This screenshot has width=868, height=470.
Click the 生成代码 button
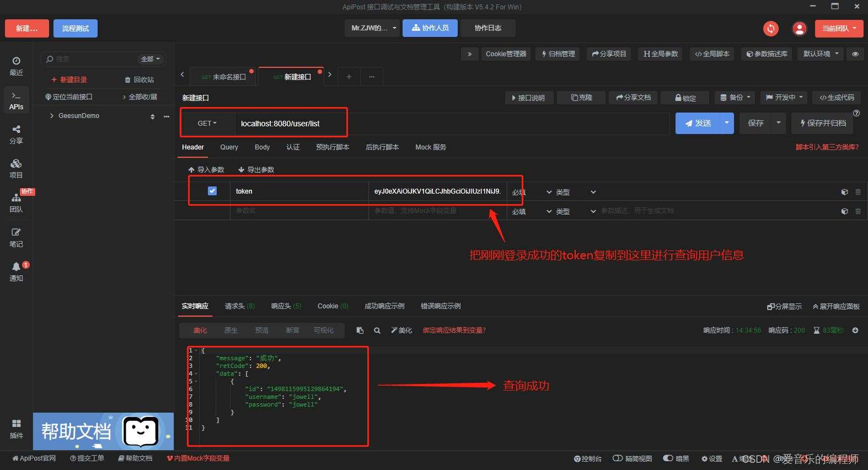(837, 98)
